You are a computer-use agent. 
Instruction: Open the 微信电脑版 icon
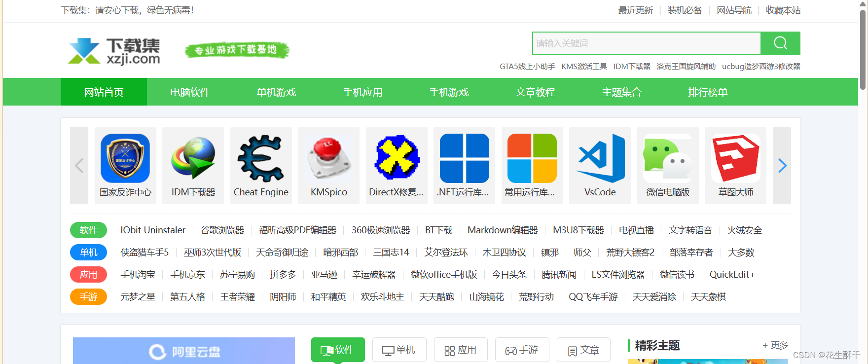[668, 158]
